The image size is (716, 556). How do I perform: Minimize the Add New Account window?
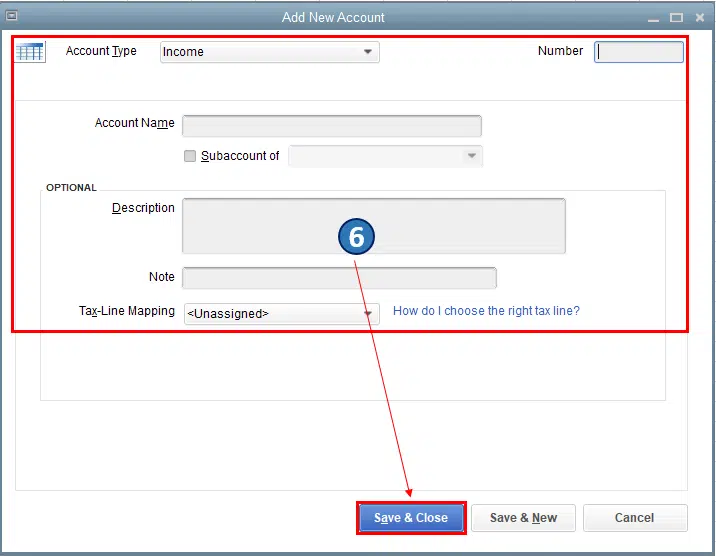(x=653, y=18)
